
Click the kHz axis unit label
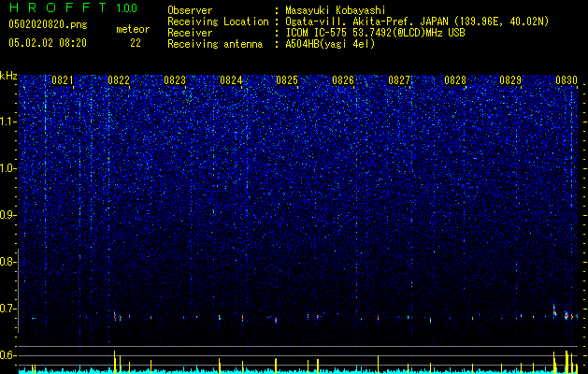(8, 76)
